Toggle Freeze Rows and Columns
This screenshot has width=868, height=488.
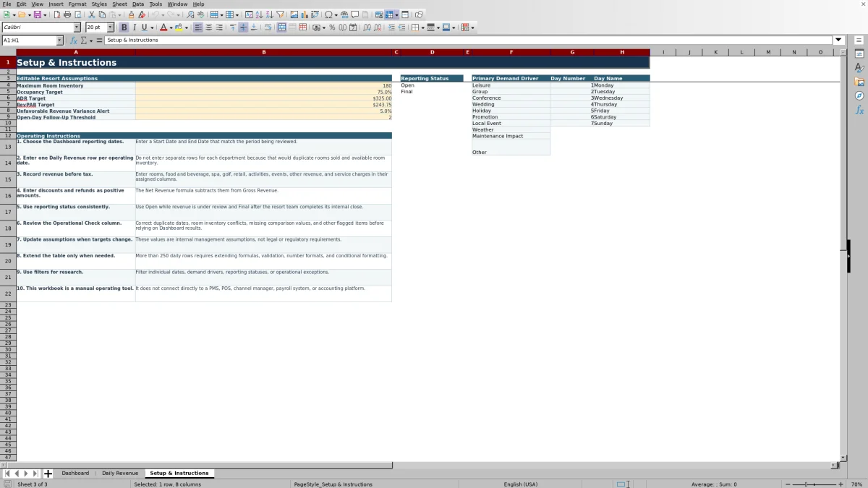click(389, 14)
